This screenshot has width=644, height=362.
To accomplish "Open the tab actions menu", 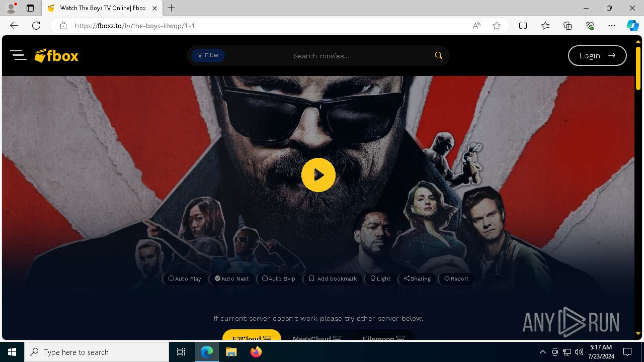I will [x=30, y=8].
